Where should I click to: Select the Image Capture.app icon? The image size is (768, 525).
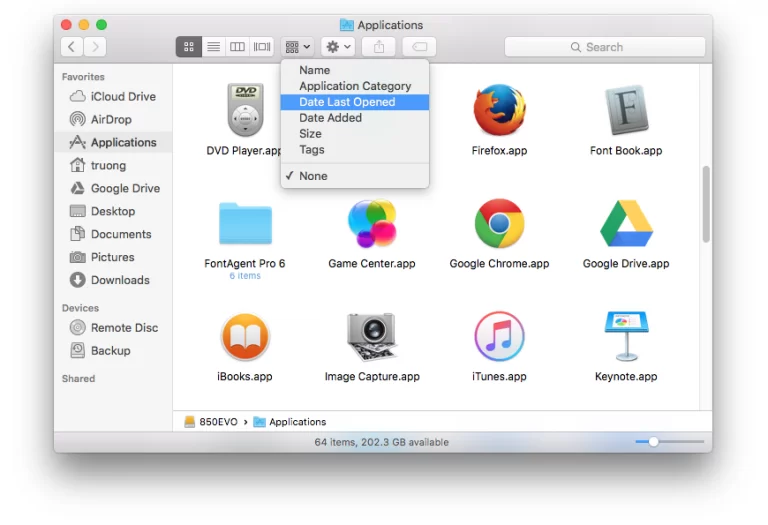pyautogui.click(x=372, y=336)
